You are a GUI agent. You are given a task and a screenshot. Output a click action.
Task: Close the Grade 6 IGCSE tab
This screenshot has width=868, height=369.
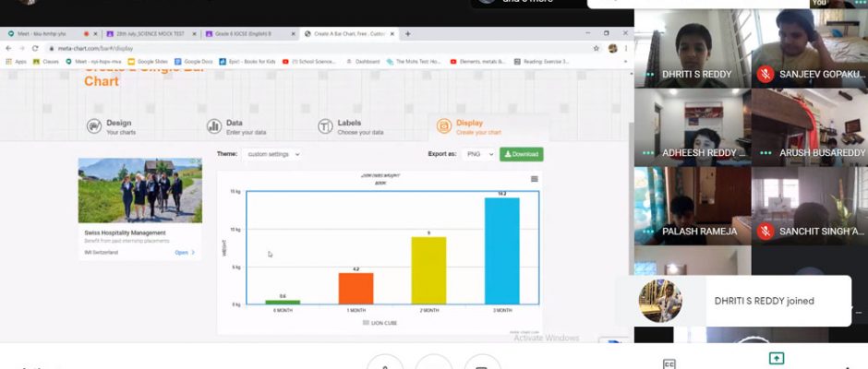pos(294,34)
